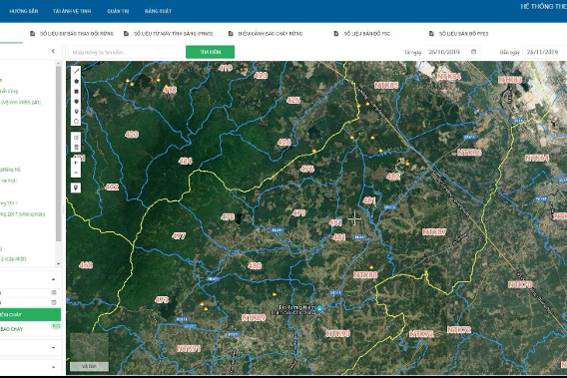The image size is (567, 378).
Task: Collapse the left sidebar with the chevron arrow
Action: click(54, 51)
